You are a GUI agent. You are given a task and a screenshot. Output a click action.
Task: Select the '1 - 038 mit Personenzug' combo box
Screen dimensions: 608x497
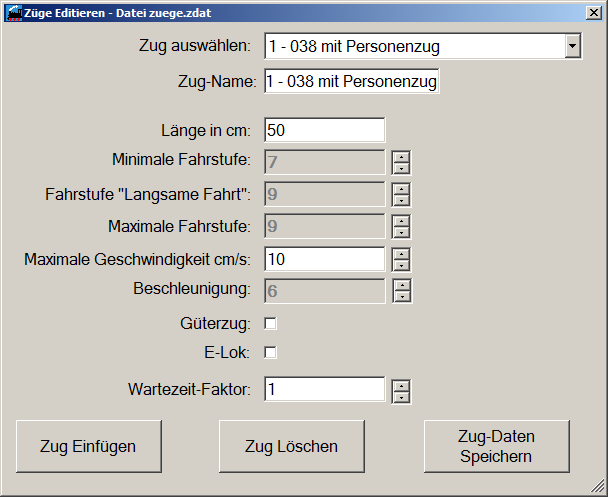pyautogui.click(x=423, y=46)
